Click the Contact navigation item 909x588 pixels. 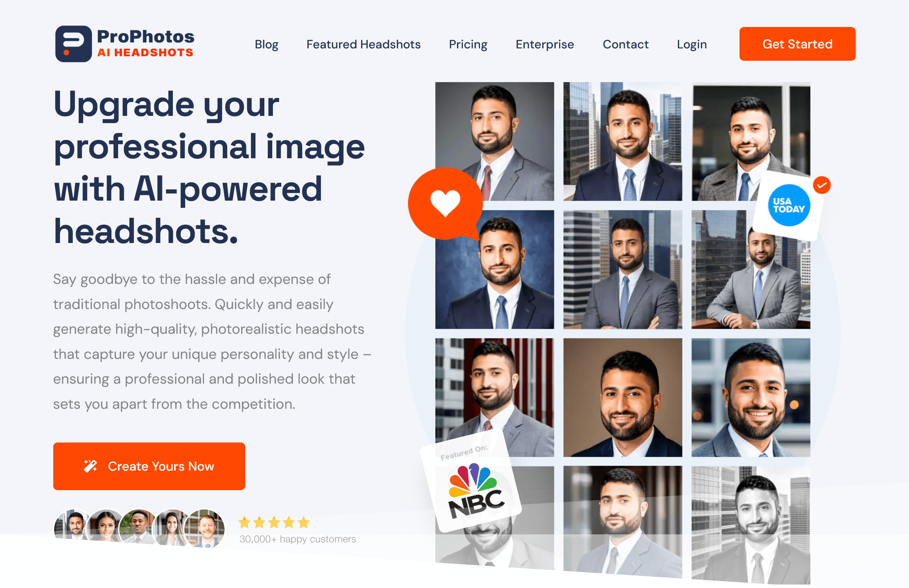coord(625,44)
